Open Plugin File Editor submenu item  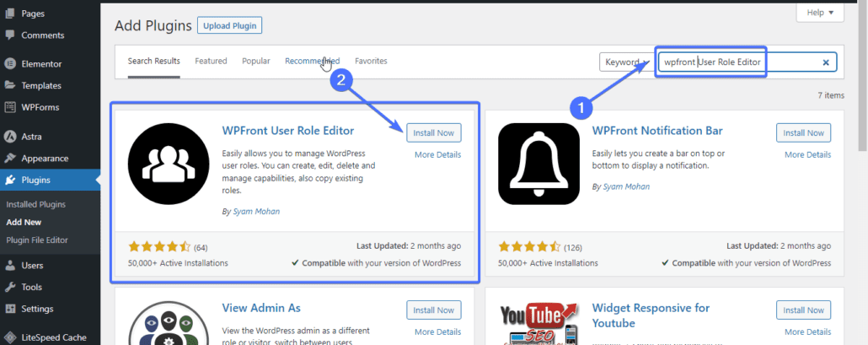(37, 240)
